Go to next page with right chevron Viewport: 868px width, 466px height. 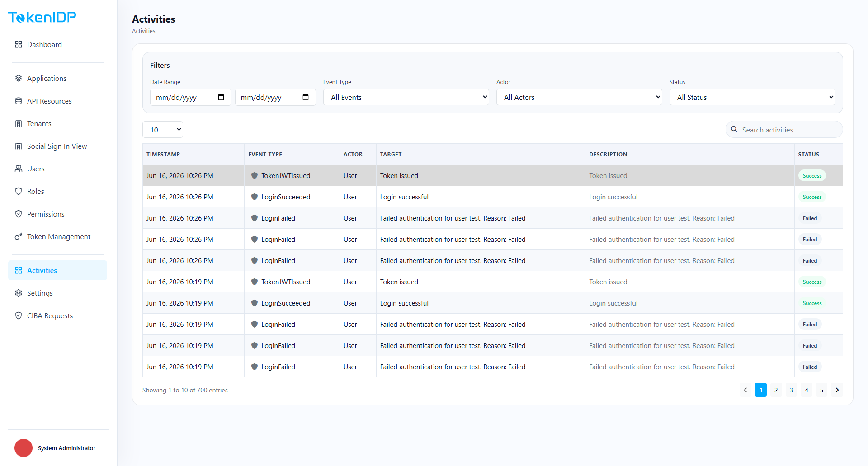pyautogui.click(x=837, y=390)
